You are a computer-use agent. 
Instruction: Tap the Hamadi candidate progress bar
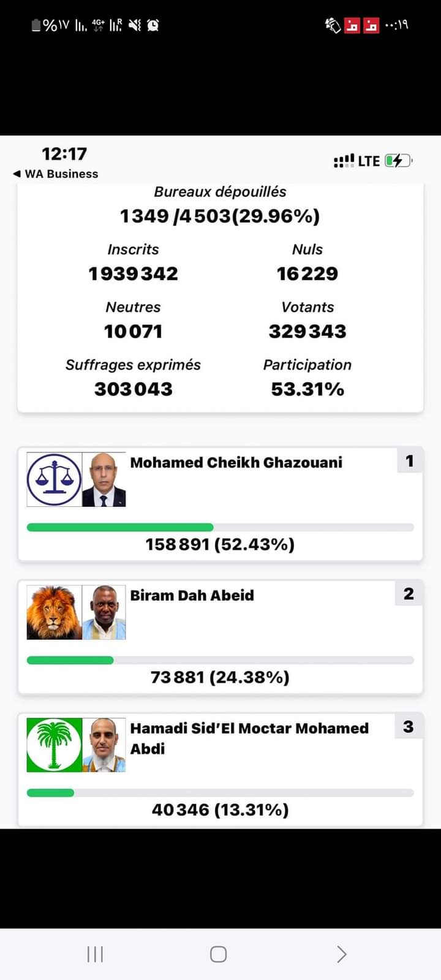pos(221,792)
